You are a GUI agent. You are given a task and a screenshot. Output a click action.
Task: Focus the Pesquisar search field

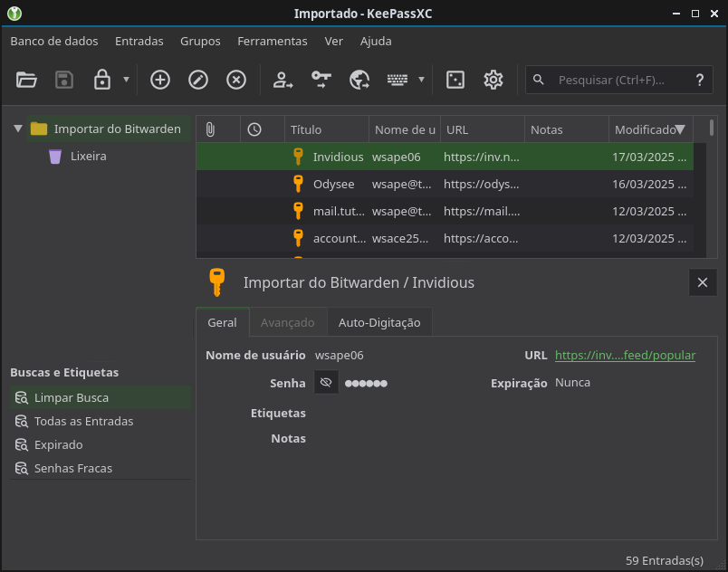point(619,80)
